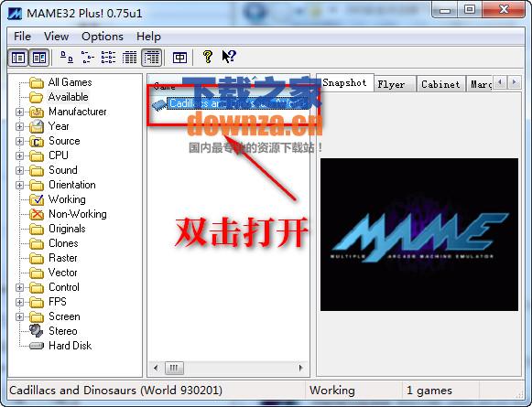Click the Game column header
Viewport: 532px width, 407px height.
click(164, 86)
